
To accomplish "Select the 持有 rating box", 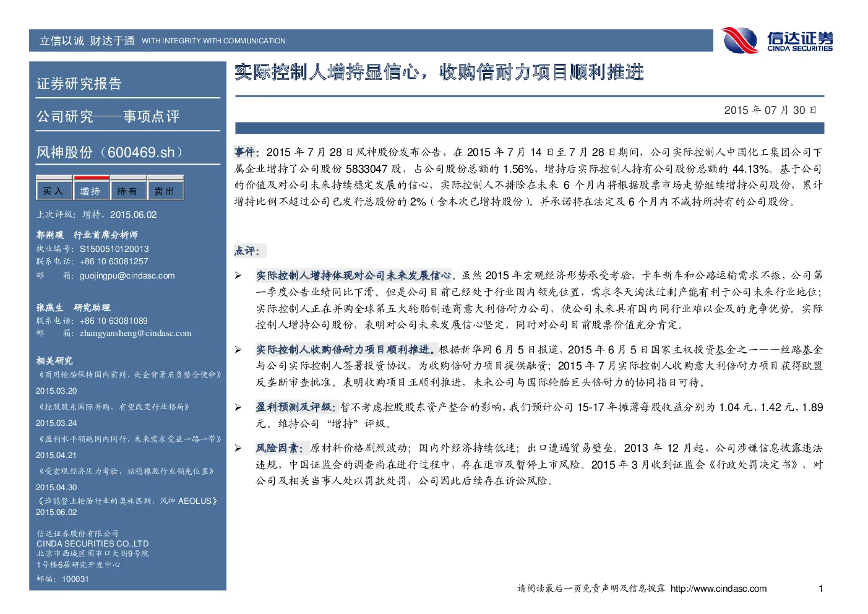I will pos(127,191).
